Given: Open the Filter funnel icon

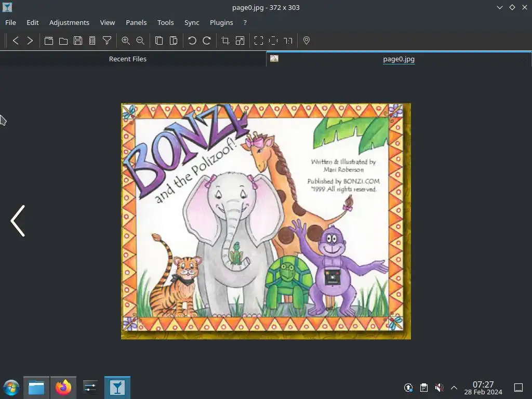Looking at the screenshot, I should click(x=107, y=41).
